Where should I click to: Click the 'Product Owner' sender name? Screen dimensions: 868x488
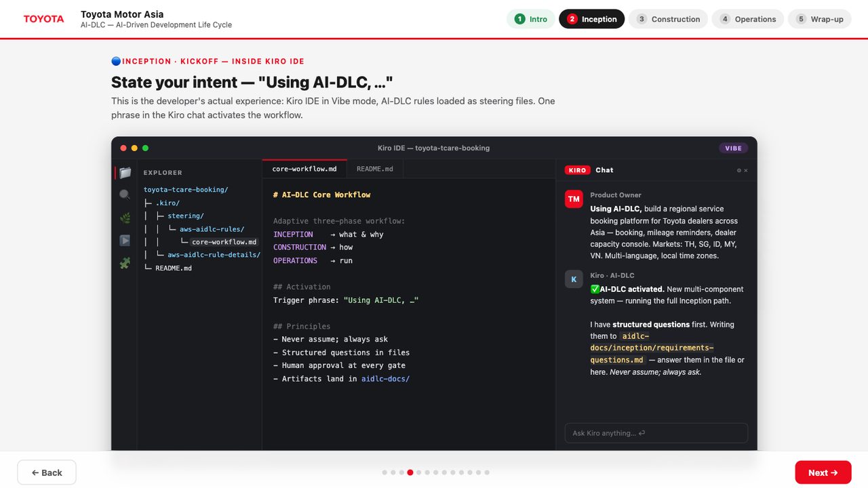click(x=616, y=195)
